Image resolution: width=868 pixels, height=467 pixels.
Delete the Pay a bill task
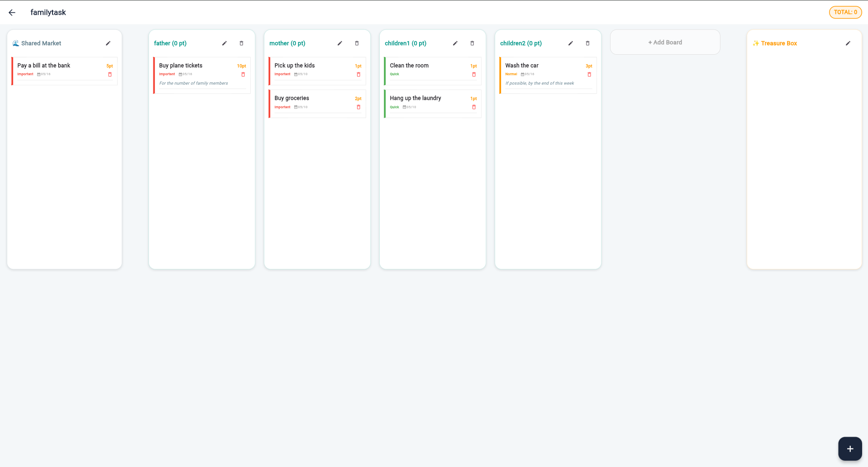coord(110,75)
